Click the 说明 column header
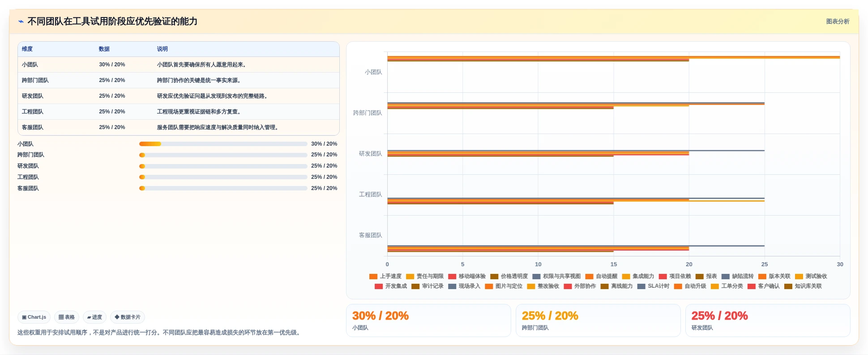Viewport: 868px width, 355px height. click(162, 49)
